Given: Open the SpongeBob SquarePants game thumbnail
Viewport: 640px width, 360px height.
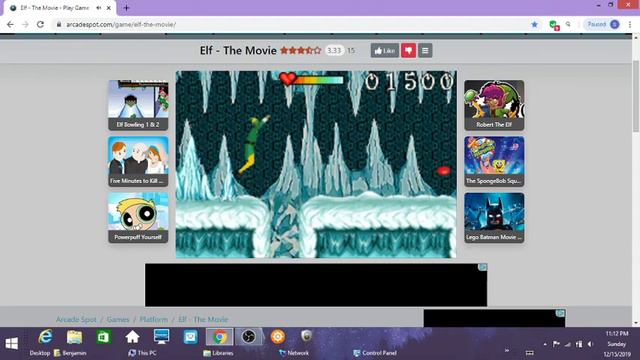Looking at the screenshot, I should coord(494,161).
